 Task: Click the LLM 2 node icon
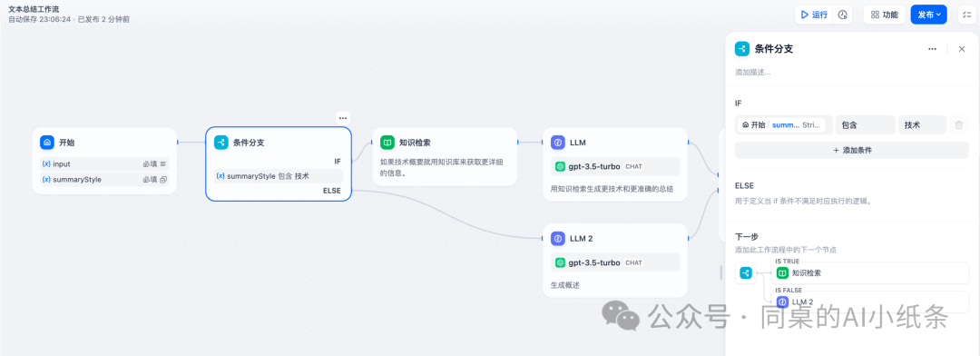(x=558, y=238)
